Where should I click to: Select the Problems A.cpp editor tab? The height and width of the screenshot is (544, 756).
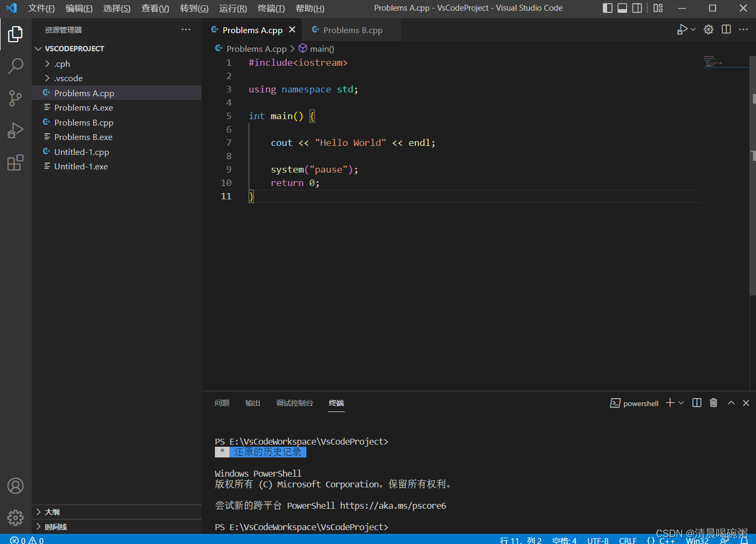click(x=252, y=30)
